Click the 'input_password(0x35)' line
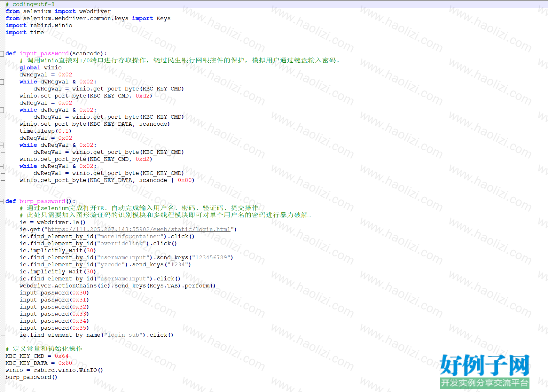Image resolution: width=548 pixels, height=392 pixels. (54, 328)
